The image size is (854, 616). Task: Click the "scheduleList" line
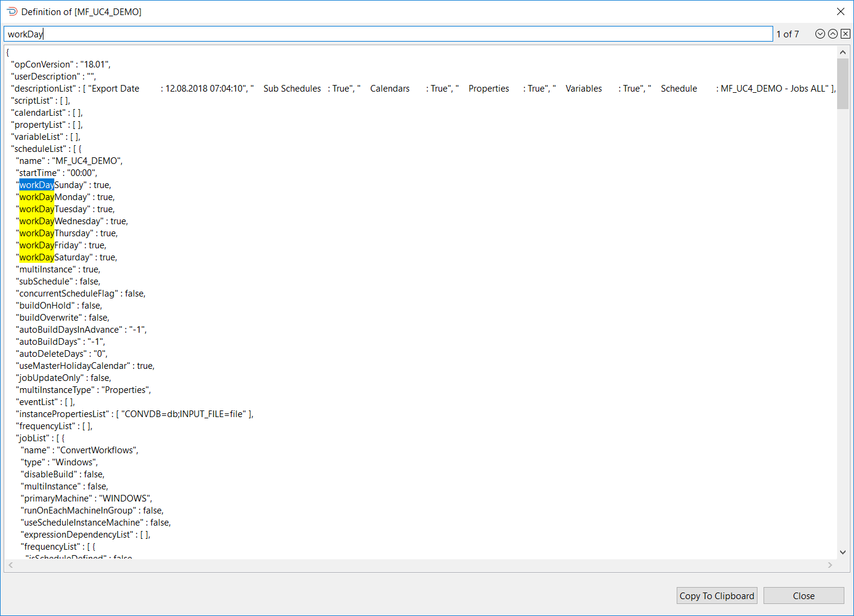coord(46,149)
